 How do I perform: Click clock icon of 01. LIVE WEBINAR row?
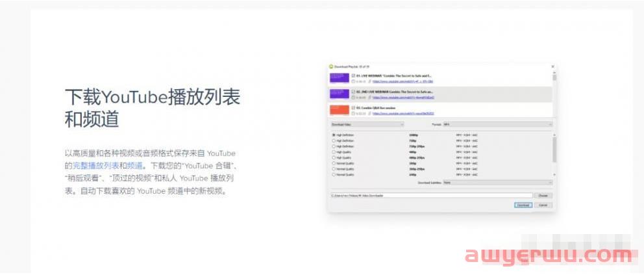[x=353, y=81]
